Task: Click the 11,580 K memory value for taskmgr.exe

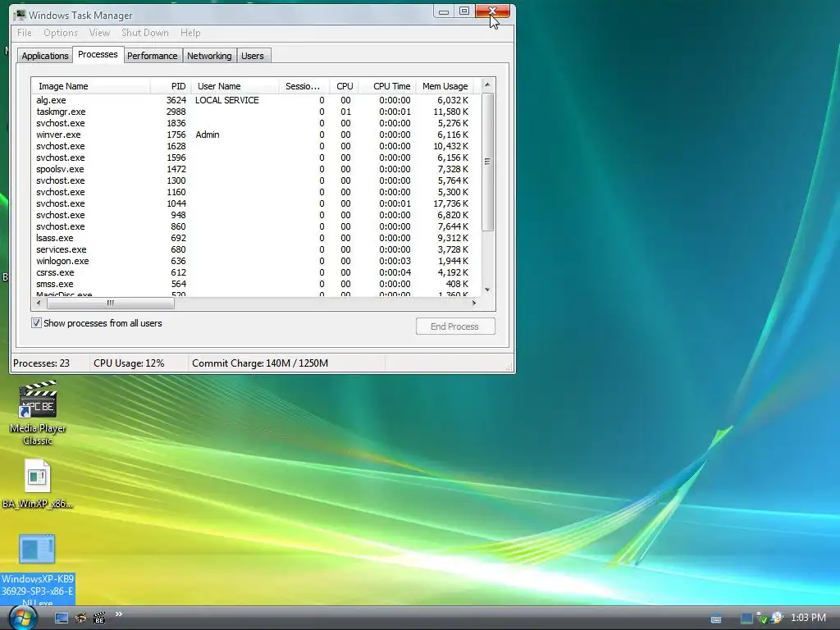Action: click(450, 112)
